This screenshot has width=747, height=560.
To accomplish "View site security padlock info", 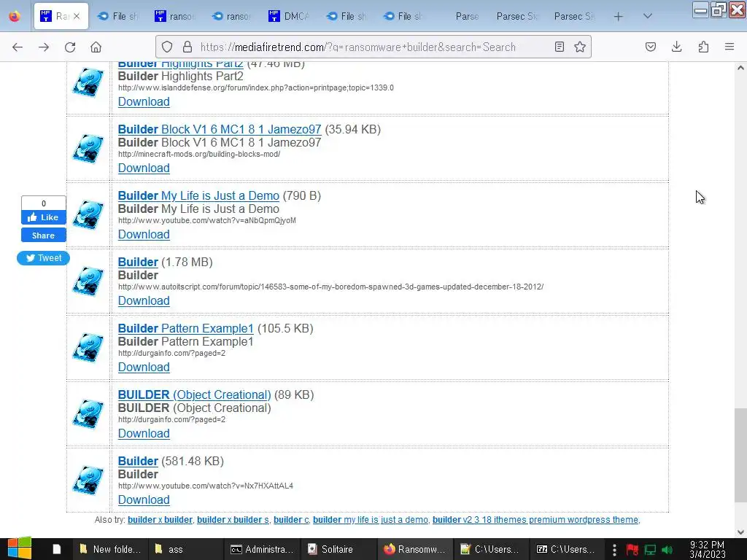I will coord(187,47).
